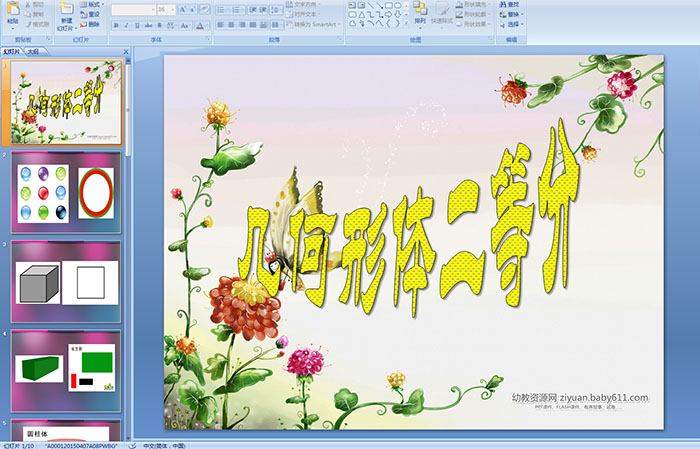This screenshot has width=700, height=449.
Task: Toggle bold text formatting
Action: (x=115, y=24)
